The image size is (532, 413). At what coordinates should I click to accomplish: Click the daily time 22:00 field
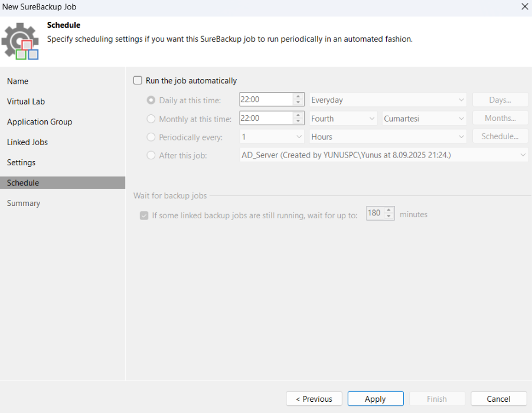(x=265, y=100)
